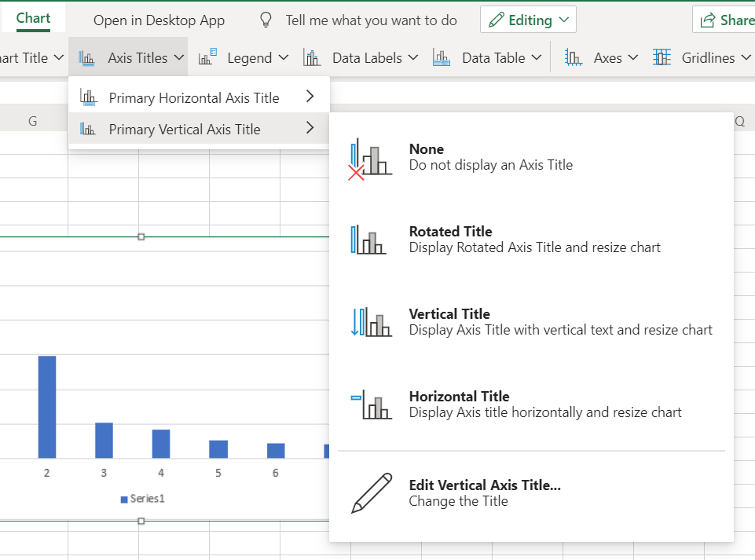Click the Edit Vertical Axis Title pencil icon
Viewport: 755px width, 560px height.
click(x=371, y=493)
